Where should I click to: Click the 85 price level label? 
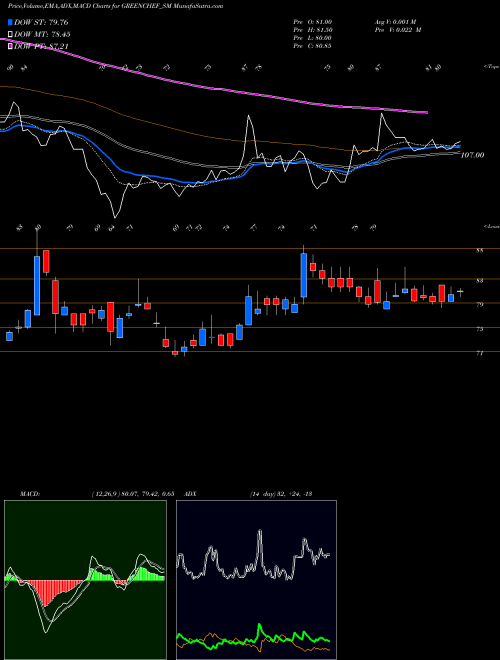coord(479,250)
